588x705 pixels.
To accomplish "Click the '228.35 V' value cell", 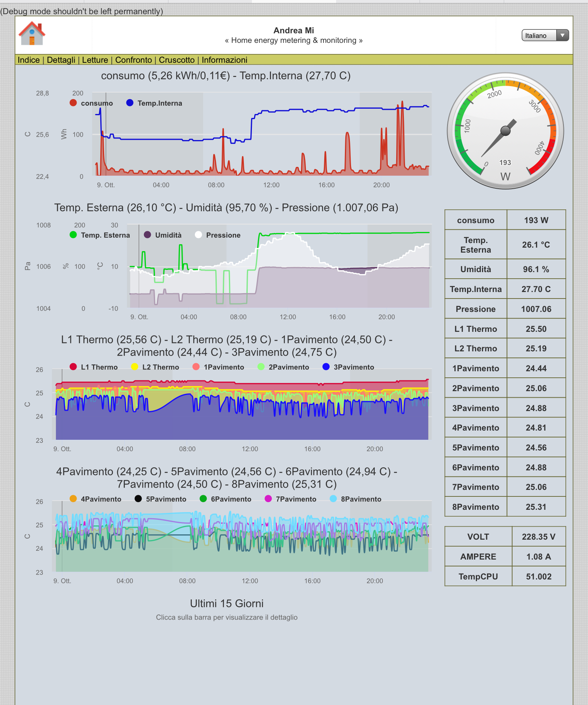I will click(539, 537).
